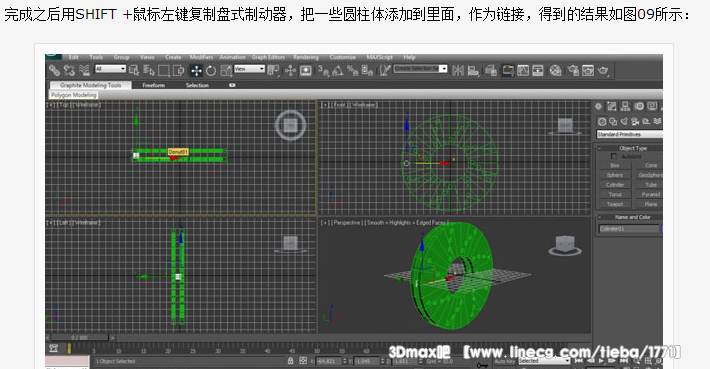The width and height of the screenshot is (710, 369).
Task: Activate the Select and Scale tool
Action: 226,70
